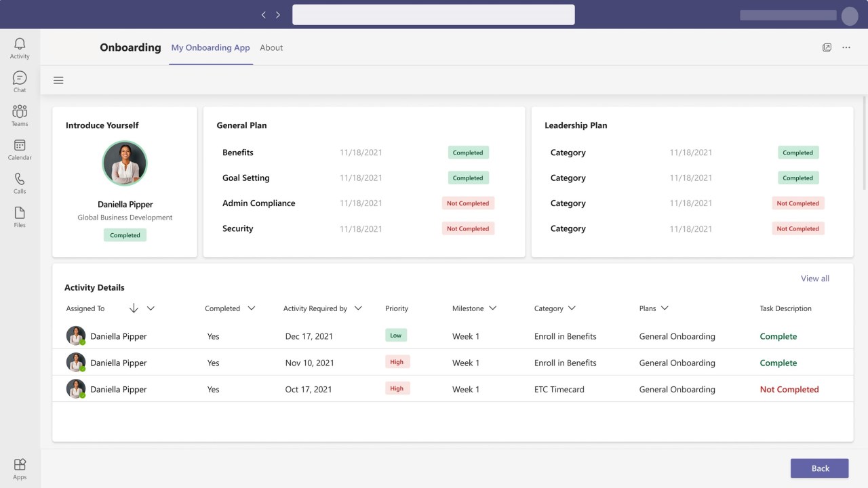Screen dimensions: 868x488
Task: Click the Back button
Action: 820,468
